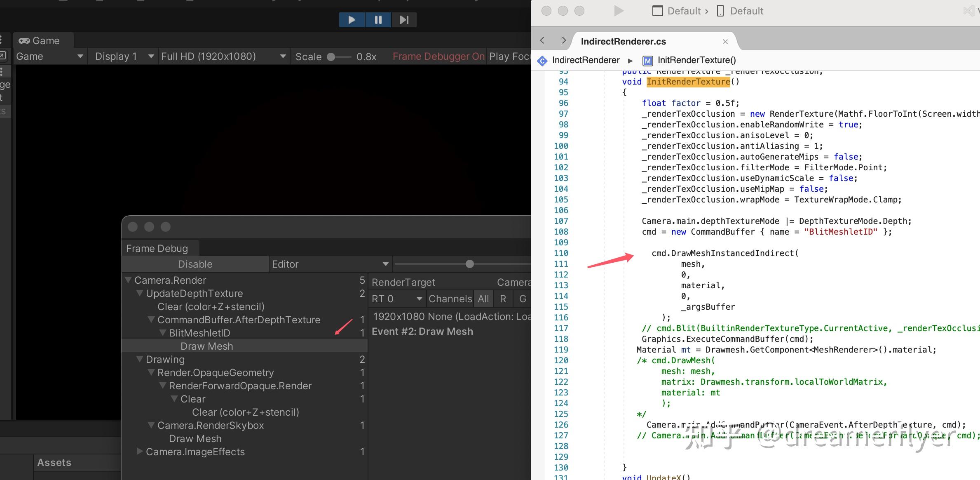Click the Unity Play button
Viewport: 980px width, 480px height.
[352, 19]
